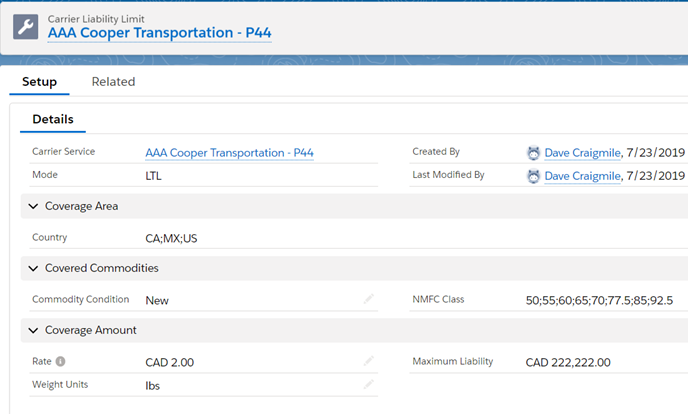Click the Created By user avatar icon
Image resolution: width=688 pixels, height=414 pixels.
click(x=533, y=153)
